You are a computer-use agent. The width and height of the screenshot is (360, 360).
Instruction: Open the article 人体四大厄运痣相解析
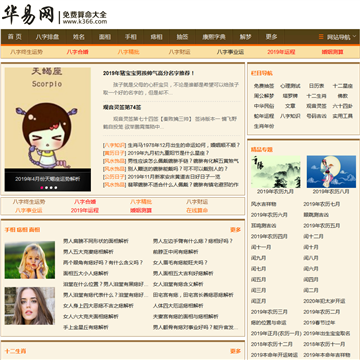[178, 306]
